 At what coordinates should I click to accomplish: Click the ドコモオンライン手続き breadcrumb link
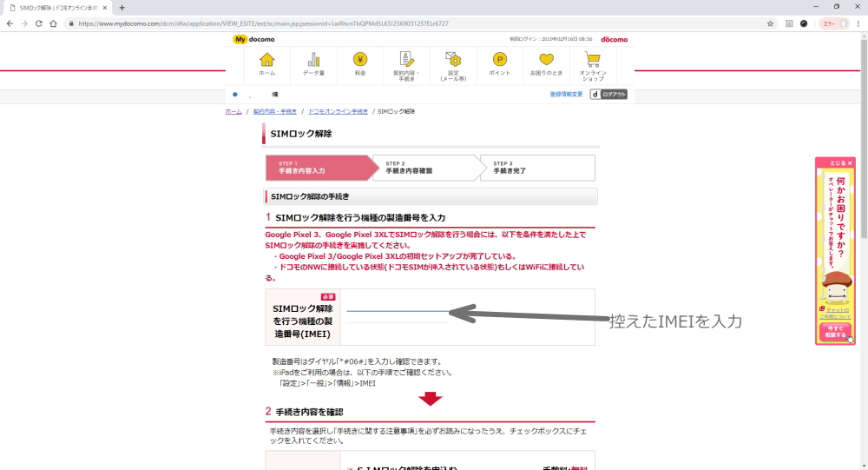[x=338, y=111]
